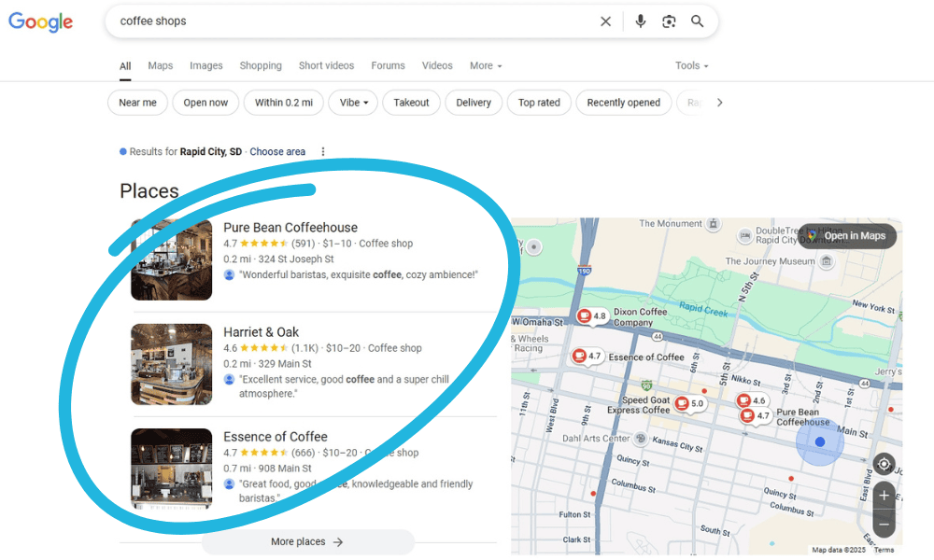
Task: Click the DoubleTree hotel icon on map
Action: (x=744, y=235)
